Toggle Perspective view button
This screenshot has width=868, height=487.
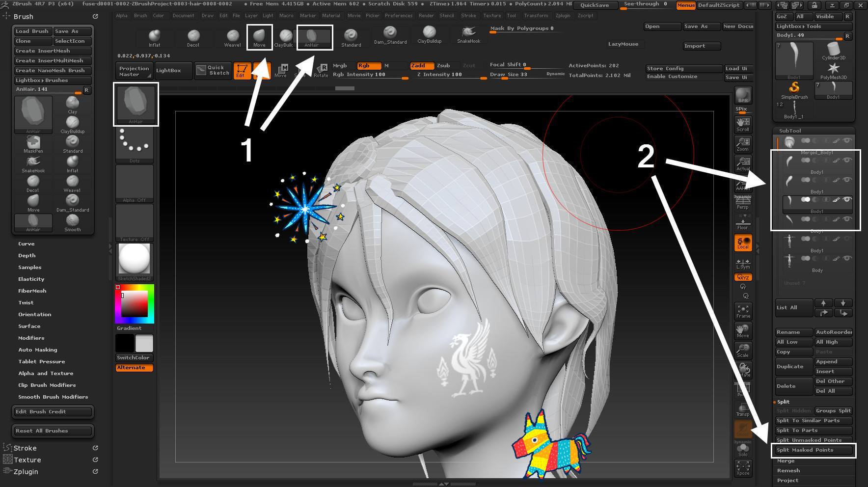(743, 202)
